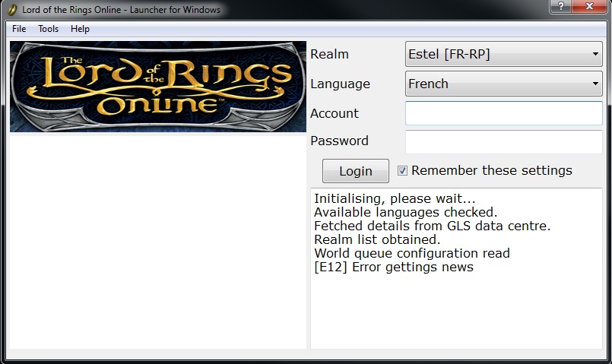
Task: Click the question mark help button in title bar
Action: tap(560, 6)
